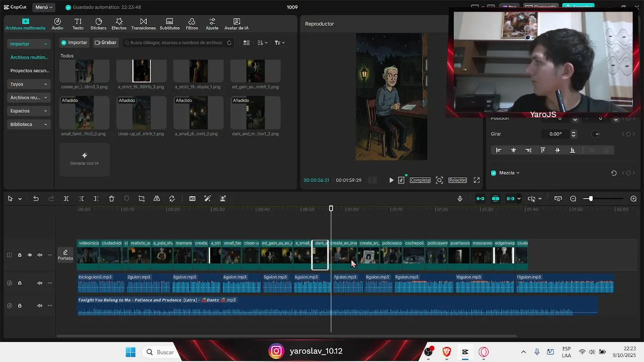644x362 pixels.
Task: Click the Subtítulos tab icon
Action: [170, 22]
